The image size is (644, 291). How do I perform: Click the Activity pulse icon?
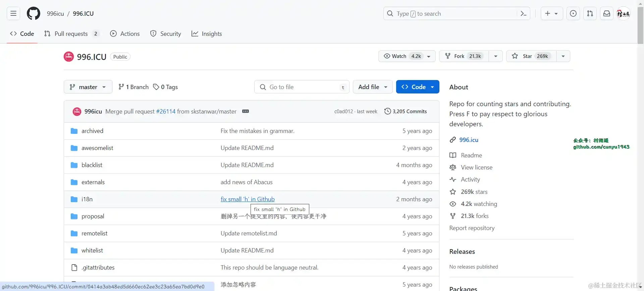pyautogui.click(x=453, y=179)
